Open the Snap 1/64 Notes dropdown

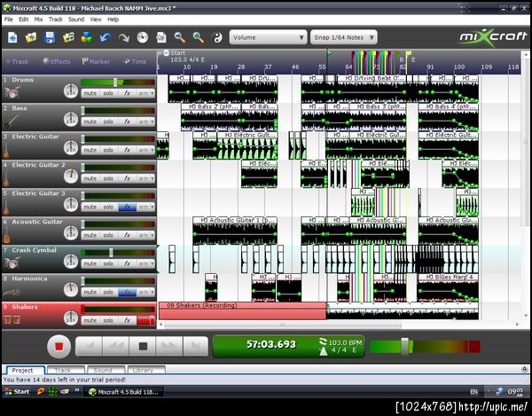tap(343, 37)
